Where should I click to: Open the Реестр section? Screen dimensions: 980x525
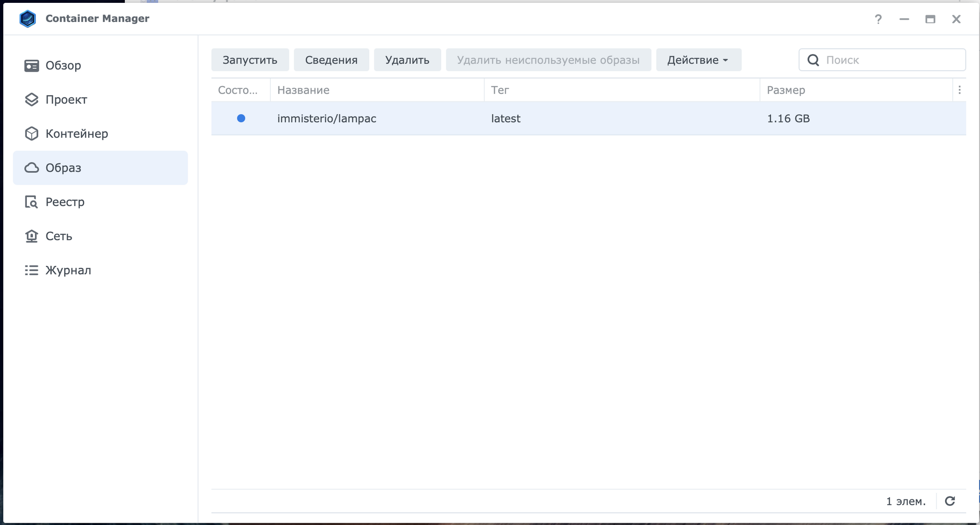(65, 202)
